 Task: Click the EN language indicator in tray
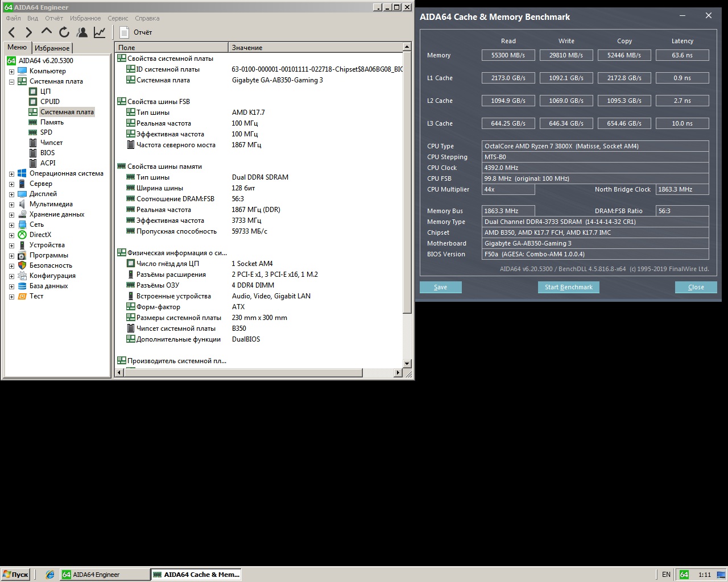click(x=666, y=575)
